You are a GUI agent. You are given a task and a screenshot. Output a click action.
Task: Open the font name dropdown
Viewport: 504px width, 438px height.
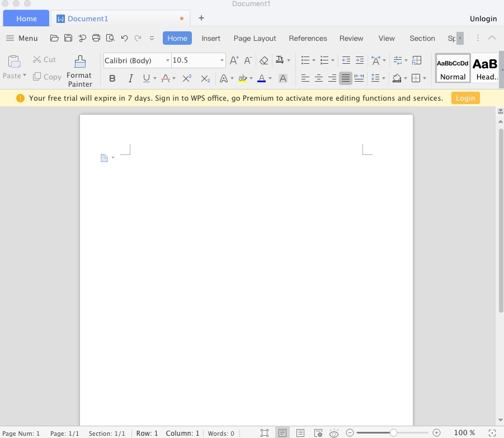click(x=167, y=60)
